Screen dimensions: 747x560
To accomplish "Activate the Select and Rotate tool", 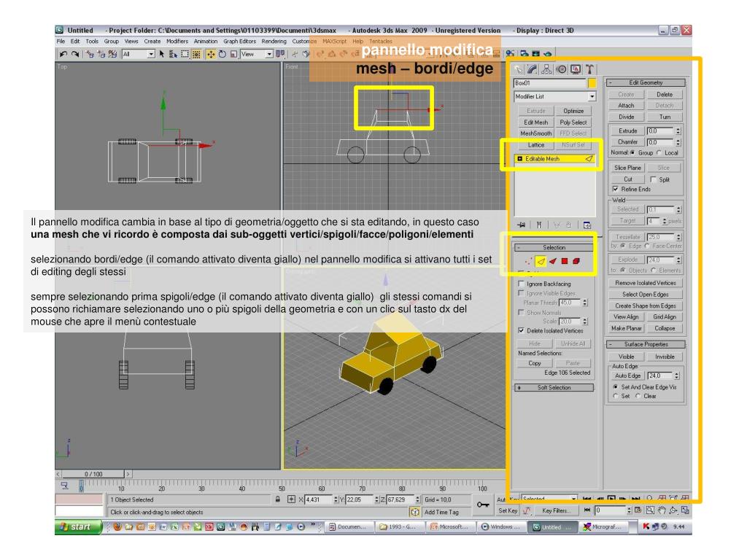I will click(222, 54).
